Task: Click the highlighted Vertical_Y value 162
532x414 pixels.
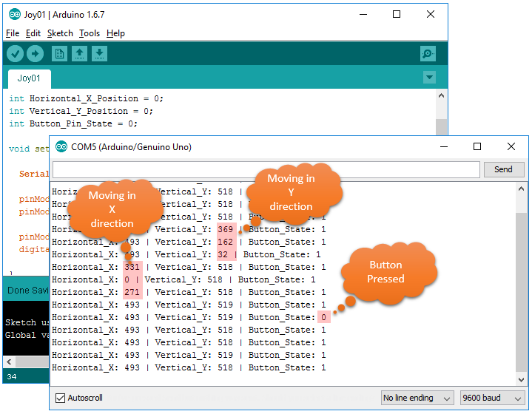Action: point(225,242)
